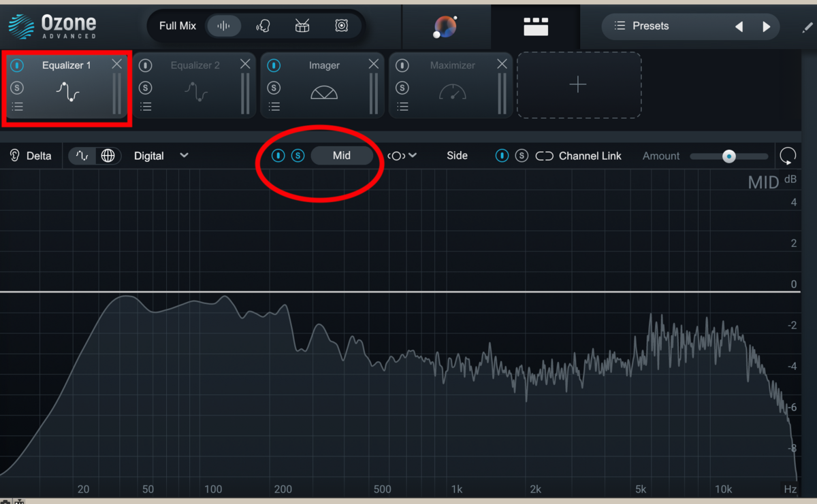The width and height of the screenshot is (817, 504).
Task: Select the Side channel
Action: [457, 156]
